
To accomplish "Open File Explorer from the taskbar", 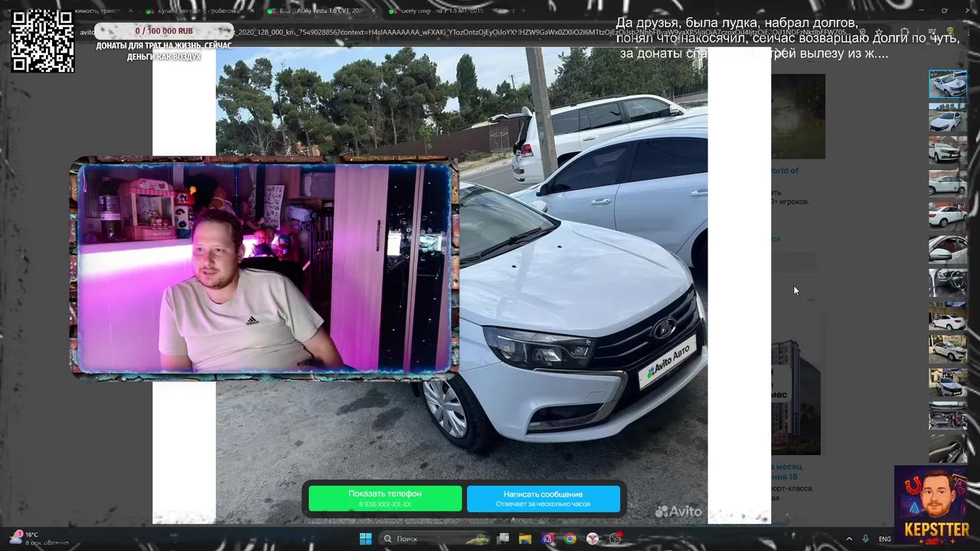I will [525, 539].
